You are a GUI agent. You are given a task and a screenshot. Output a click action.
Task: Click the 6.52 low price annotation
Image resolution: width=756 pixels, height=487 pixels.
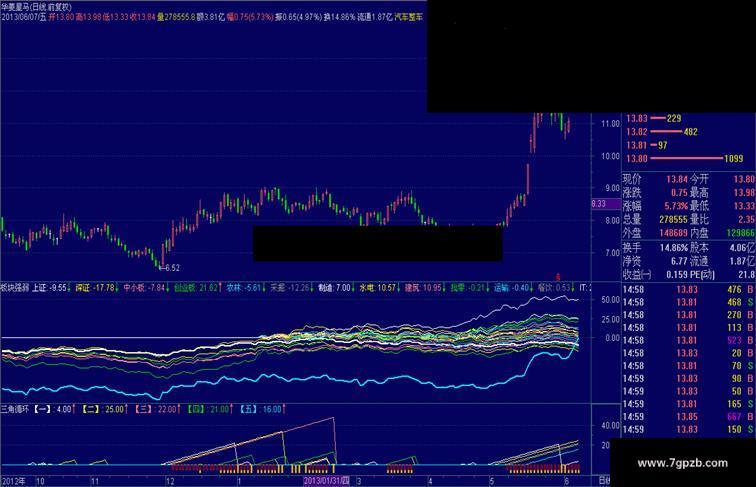coord(171,268)
